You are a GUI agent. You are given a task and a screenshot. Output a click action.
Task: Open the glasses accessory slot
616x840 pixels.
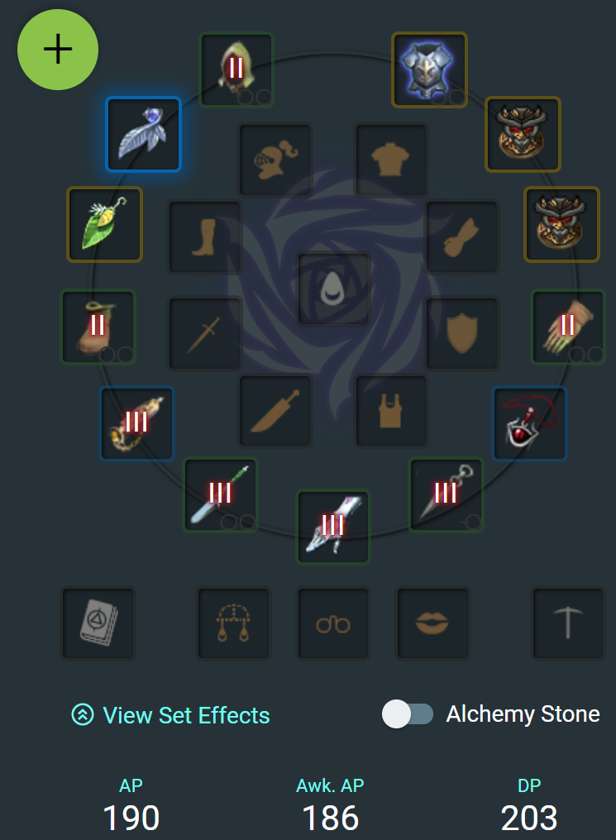tap(333, 623)
